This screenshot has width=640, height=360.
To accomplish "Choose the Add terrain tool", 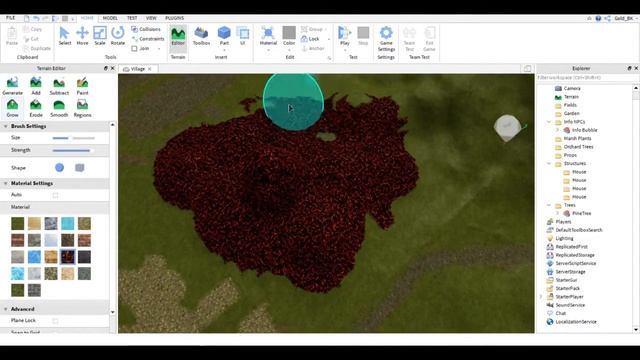I will 36,86.
